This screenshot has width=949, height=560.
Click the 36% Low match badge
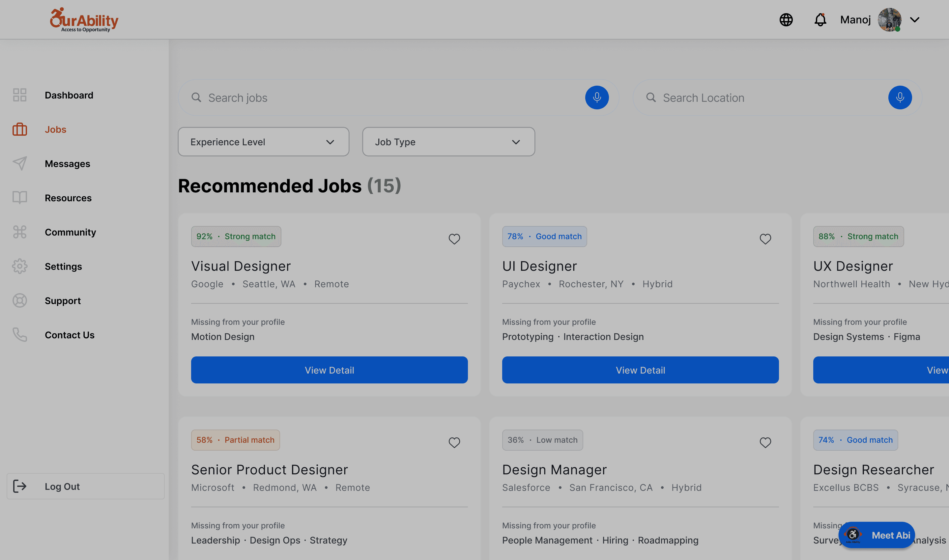tap(542, 440)
